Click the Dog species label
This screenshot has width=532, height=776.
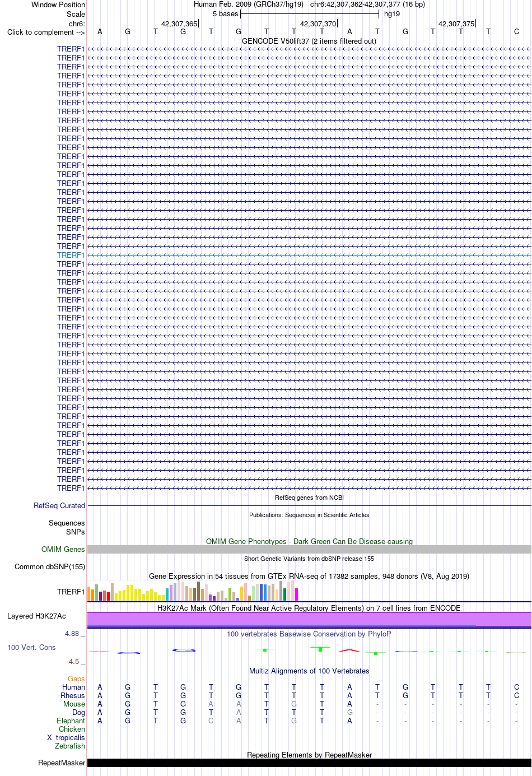(x=78, y=712)
